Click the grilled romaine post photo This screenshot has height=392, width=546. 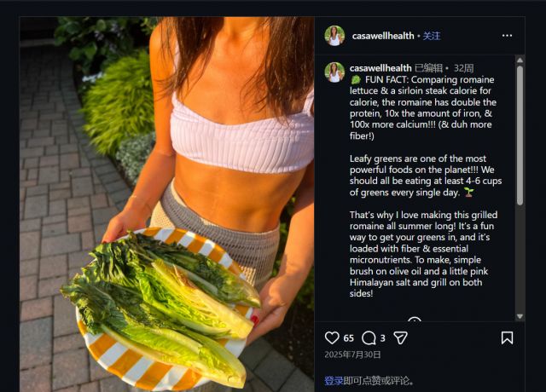click(x=166, y=205)
